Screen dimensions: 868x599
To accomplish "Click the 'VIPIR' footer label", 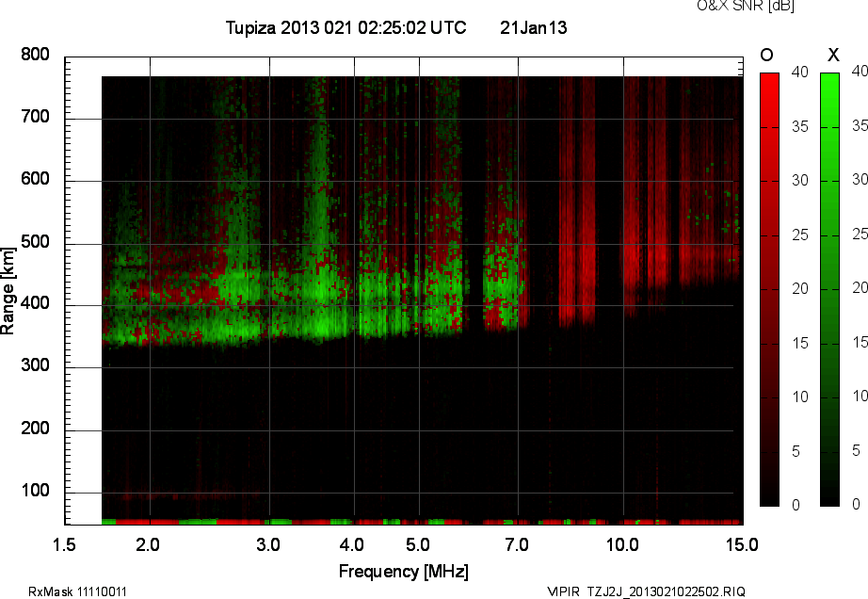I will (563, 591).
